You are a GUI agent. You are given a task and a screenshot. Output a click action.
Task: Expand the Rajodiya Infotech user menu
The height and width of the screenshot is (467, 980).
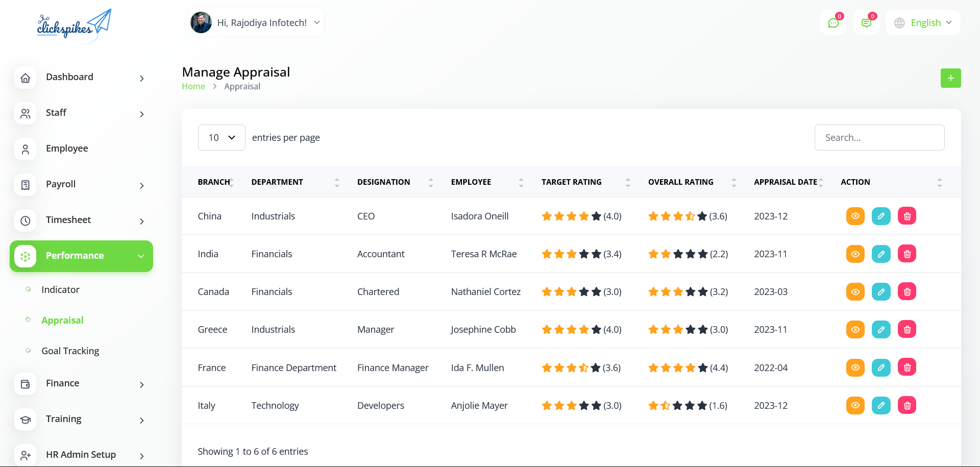click(256, 23)
